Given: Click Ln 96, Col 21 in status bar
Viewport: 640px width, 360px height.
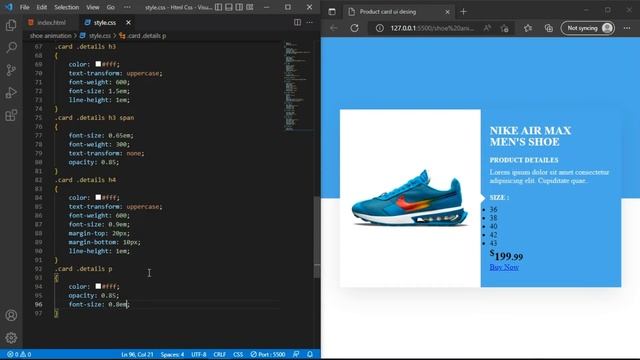Looking at the screenshot, I should point(137,354).
